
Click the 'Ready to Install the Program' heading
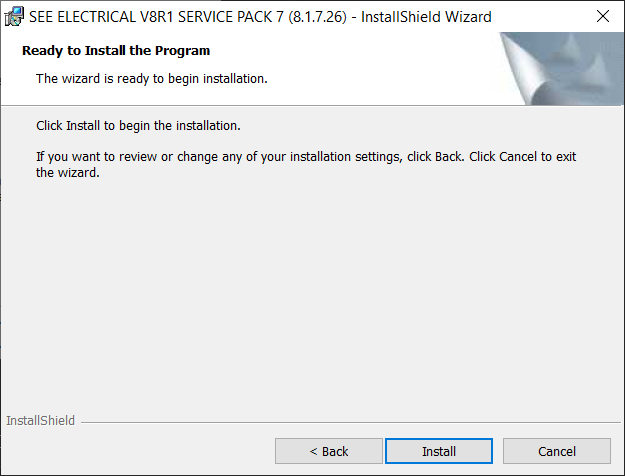point(116,51)
